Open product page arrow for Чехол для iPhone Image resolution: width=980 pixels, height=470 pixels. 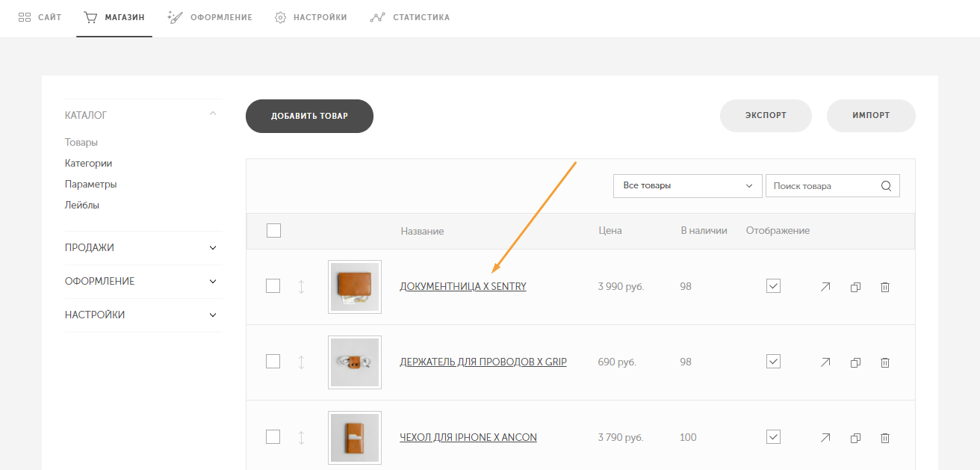pyautogui.click(x=825, y=438)
